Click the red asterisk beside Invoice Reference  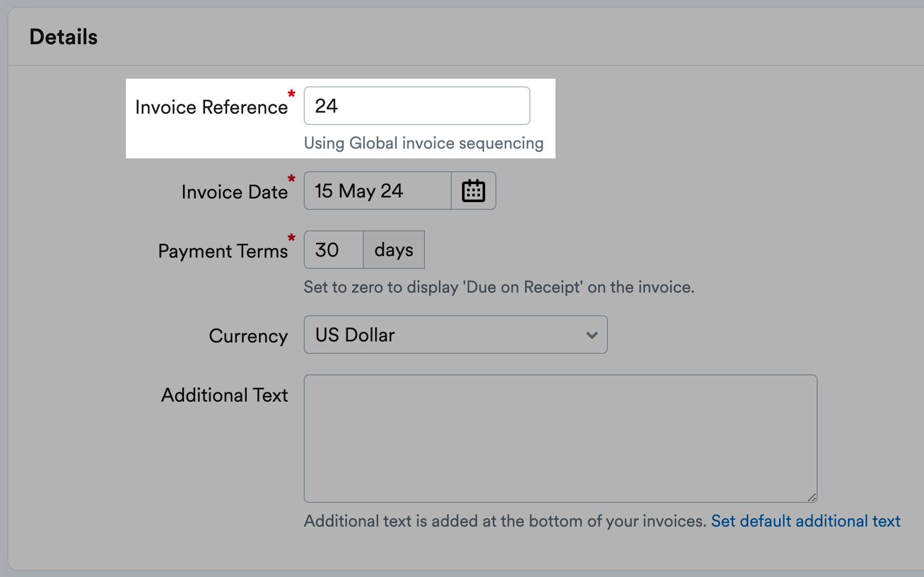(x=291, y=94)
